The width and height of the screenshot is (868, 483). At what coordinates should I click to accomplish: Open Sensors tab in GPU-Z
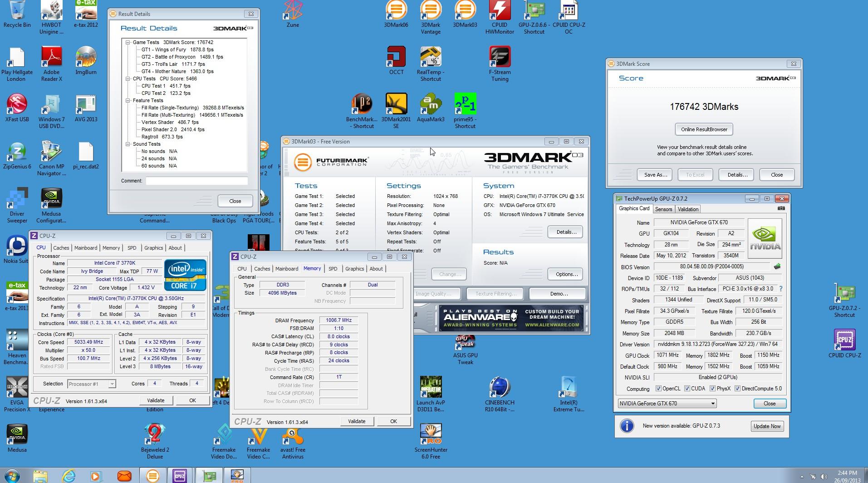(663, 209)
